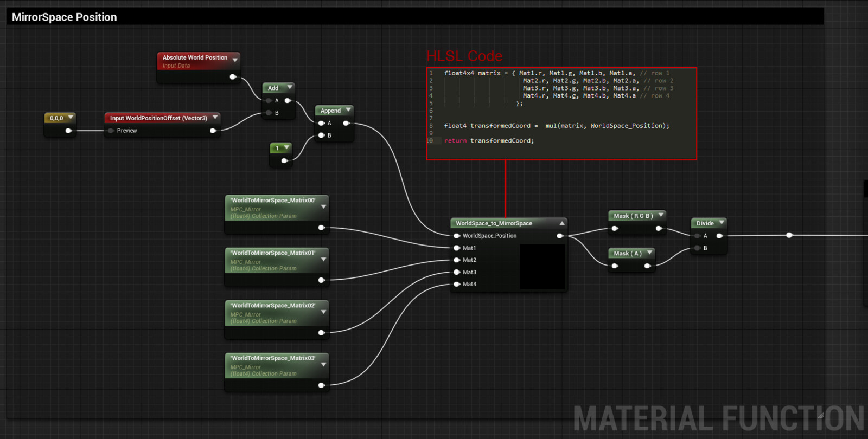Click the Add node B input pin
The image size is (868, 439).
click(x=269, y=113)
